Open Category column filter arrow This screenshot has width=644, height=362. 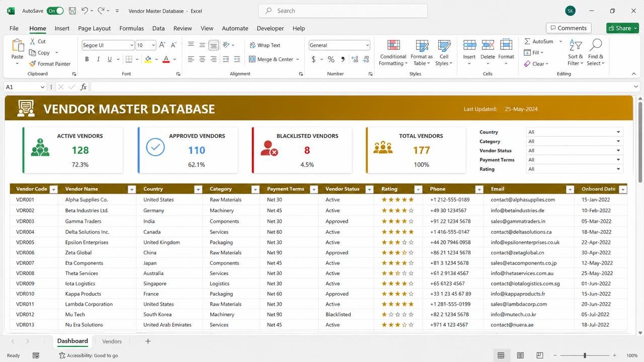(255, 190)
